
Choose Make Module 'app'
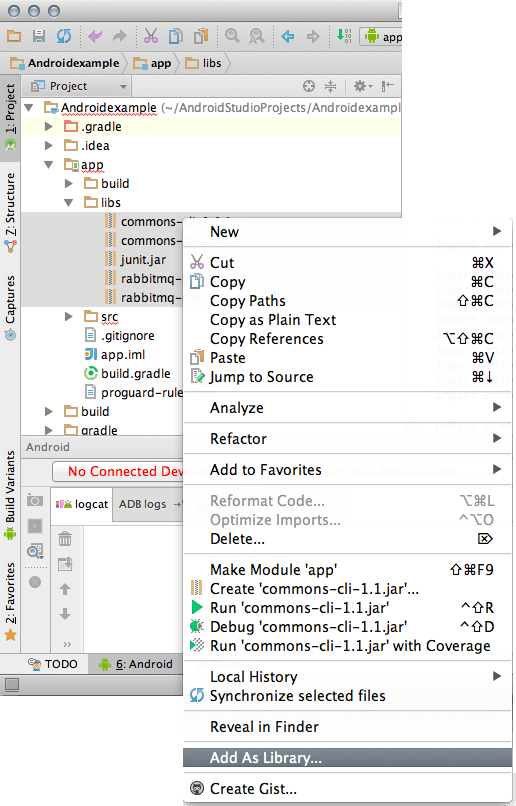pos(347,570)
